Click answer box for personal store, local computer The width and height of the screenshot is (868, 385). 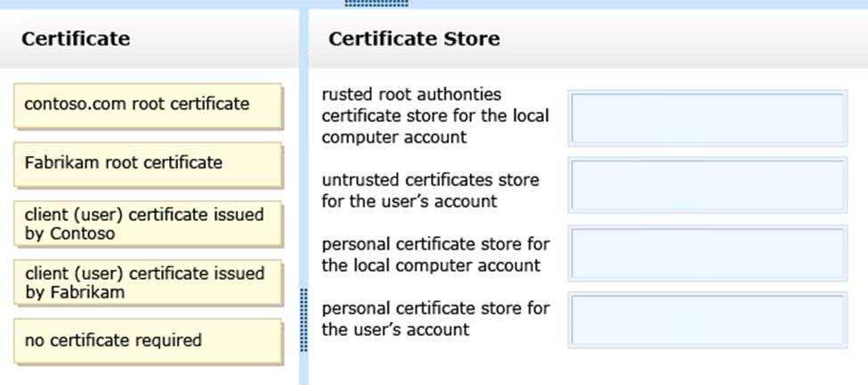707,254
